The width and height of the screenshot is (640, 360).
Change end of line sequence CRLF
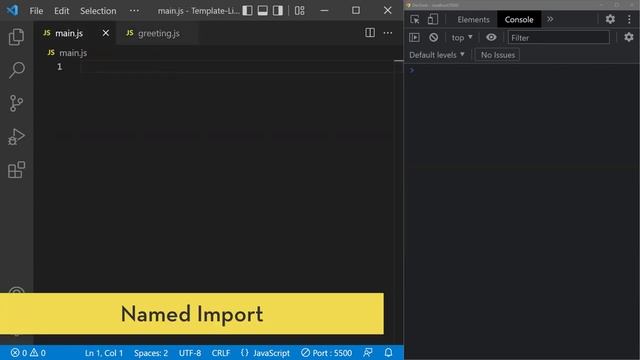(x=221, y=353)
